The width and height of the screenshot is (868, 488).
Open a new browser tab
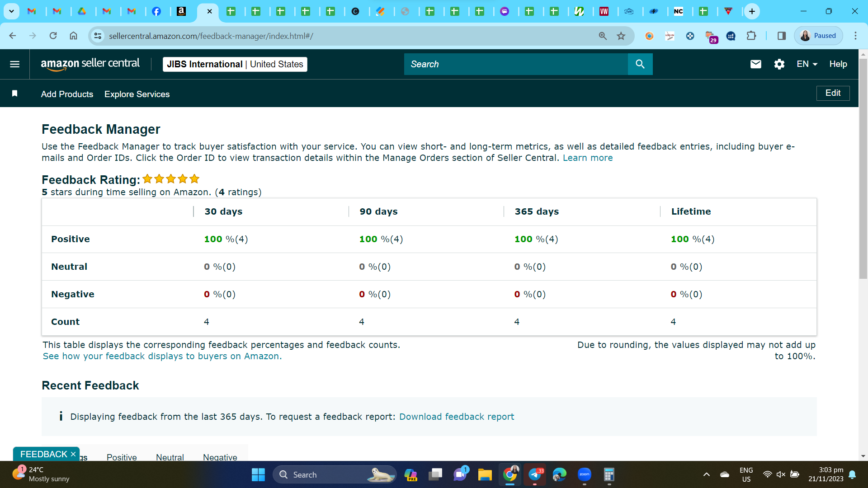click(752, 11)
